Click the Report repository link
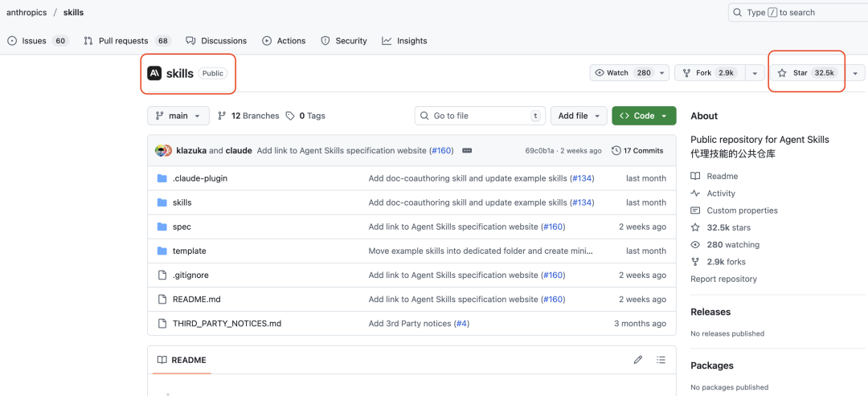Viewport: 868px width, 396px height. click(x=723, y=279)
